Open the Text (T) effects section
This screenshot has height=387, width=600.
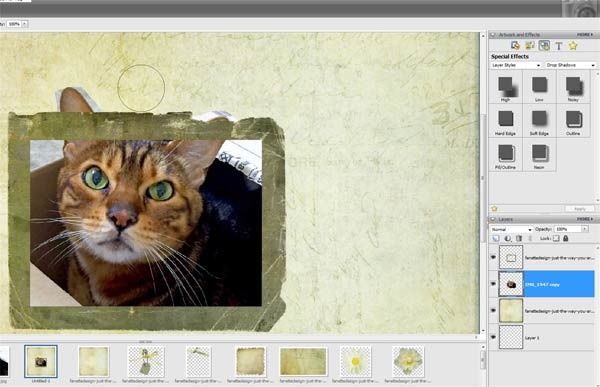click(x=559, y=46)
